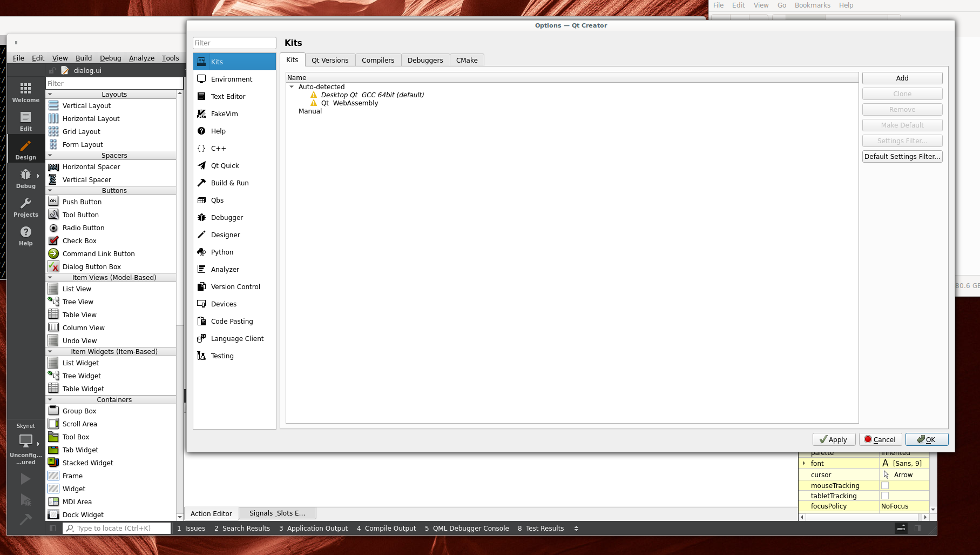Click Default Settings Filter... button
The height and width of the screenshot is (555, 980).
pyautogui.click(x=902, y=156)
